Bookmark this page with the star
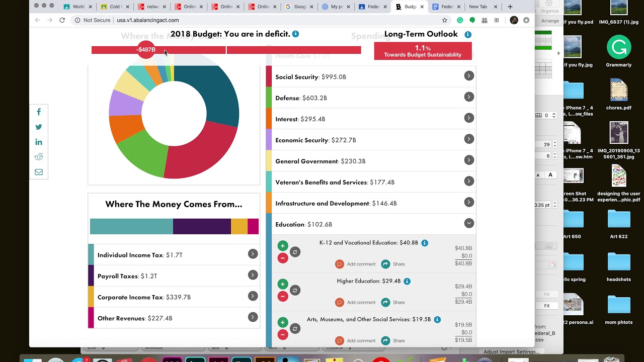This screenshot has width=644, height=362. point(445,20)
